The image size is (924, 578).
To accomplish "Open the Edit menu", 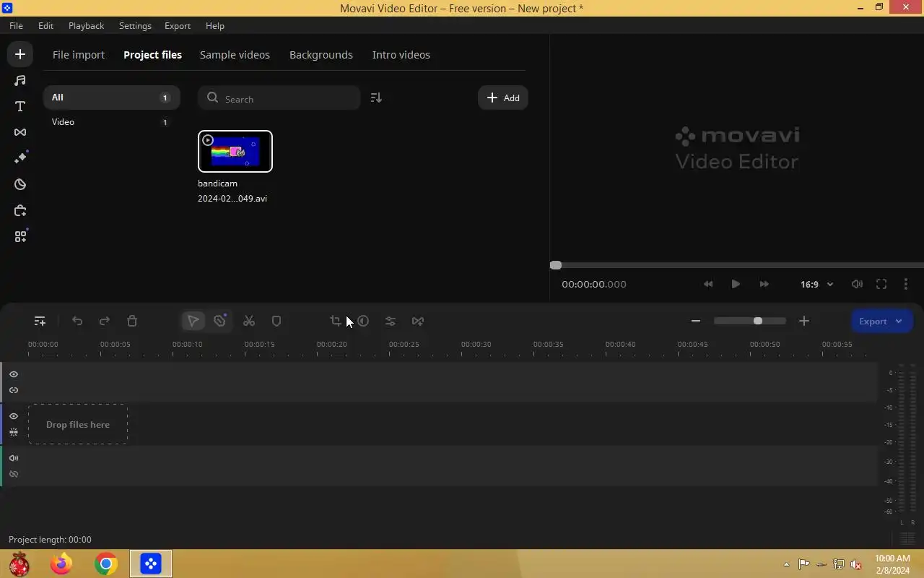I will click(x=45, y=25).
